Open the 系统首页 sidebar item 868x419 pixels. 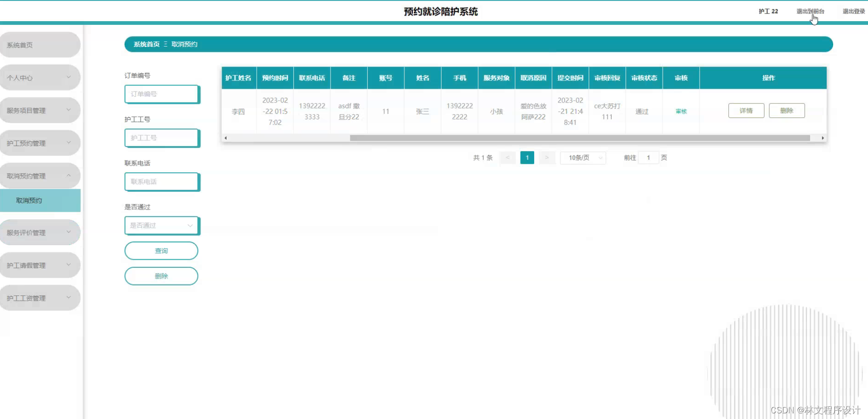[40, 45]
